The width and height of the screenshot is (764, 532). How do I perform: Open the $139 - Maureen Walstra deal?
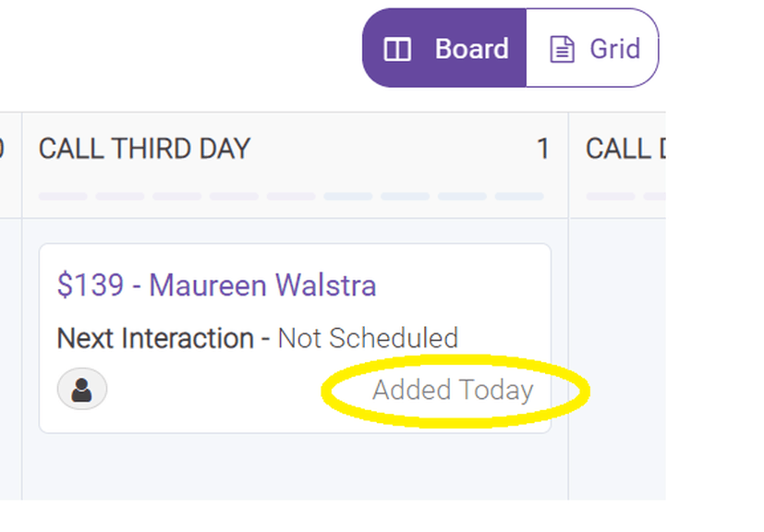click(x=216, y=285)
